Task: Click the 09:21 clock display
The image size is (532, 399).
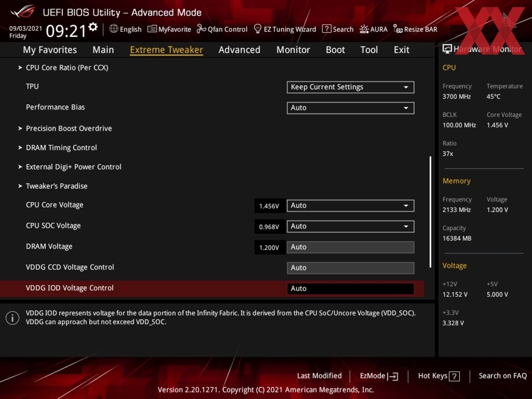Action: [x=66, y=31]
